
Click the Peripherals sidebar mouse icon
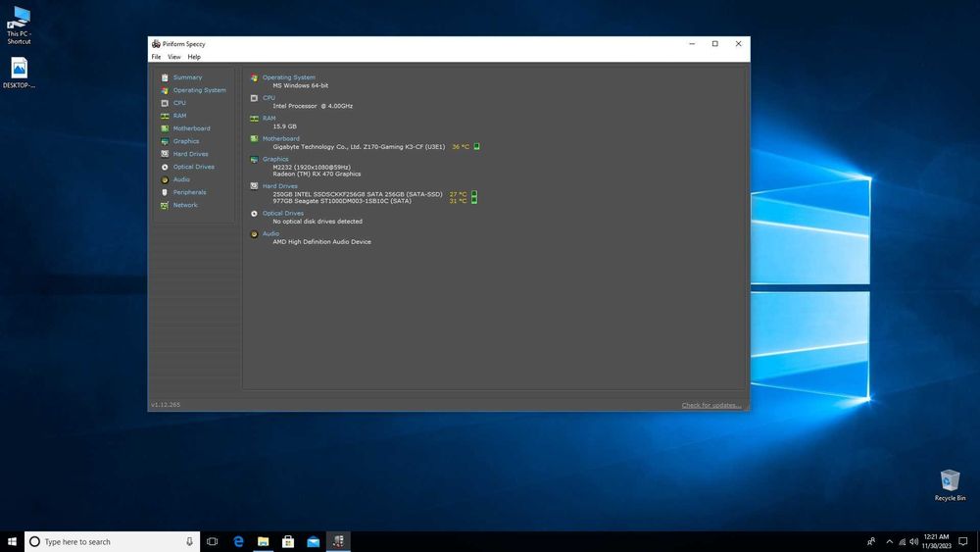[x=165, y=192]
